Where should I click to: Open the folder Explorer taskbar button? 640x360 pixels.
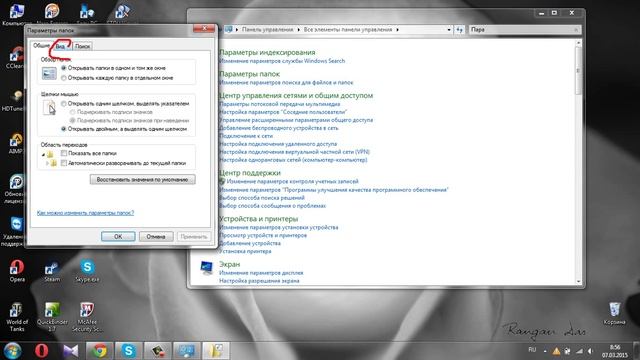click(216, 351)
